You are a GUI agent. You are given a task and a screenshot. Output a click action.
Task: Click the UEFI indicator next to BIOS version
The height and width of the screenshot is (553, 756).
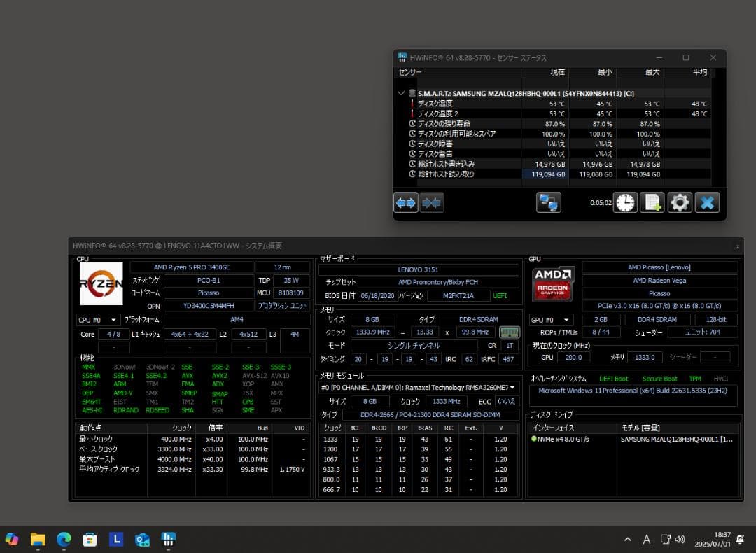500,295
